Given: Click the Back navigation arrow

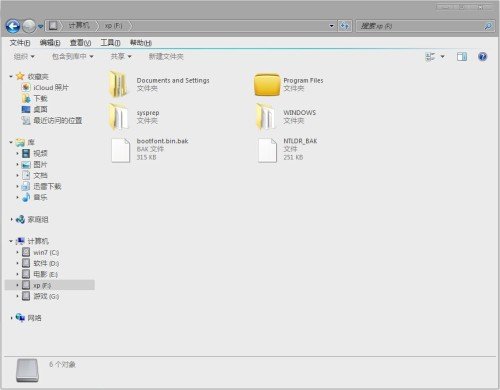Looking at the screenshot, I should point(13,26).
